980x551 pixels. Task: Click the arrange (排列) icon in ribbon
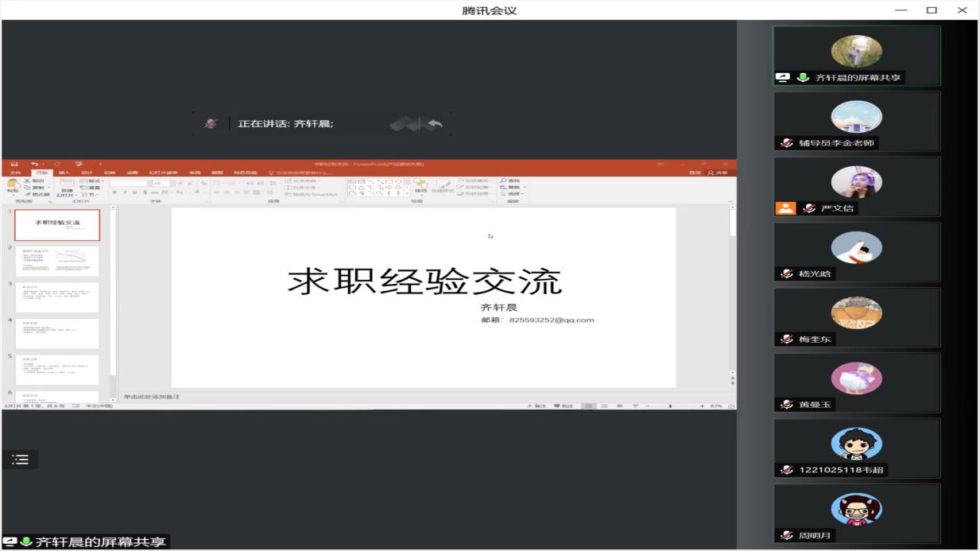tap(421, 184)
